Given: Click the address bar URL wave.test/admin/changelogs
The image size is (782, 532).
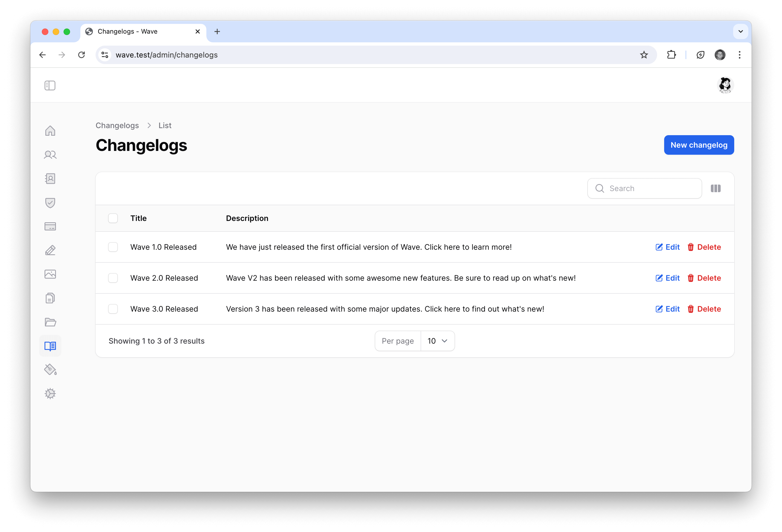Looking at the screenshot, I should tap(166, 55).
